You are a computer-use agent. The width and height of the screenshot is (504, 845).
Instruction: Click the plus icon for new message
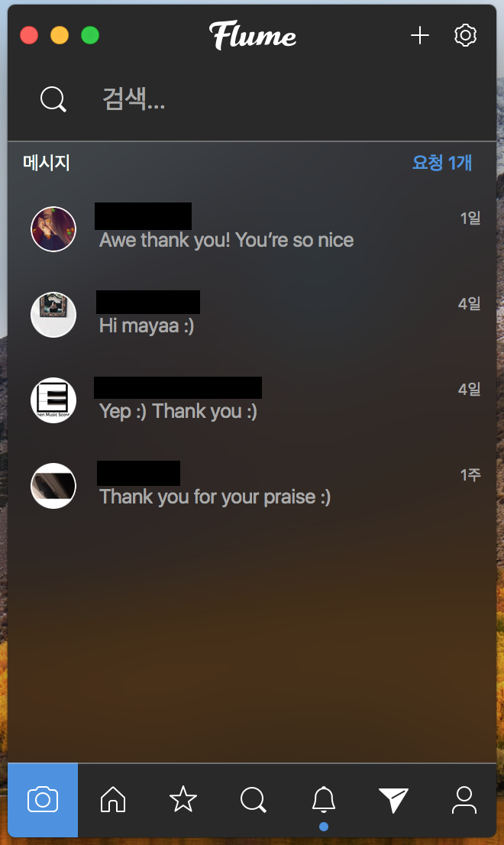click(x=420, y=36)
